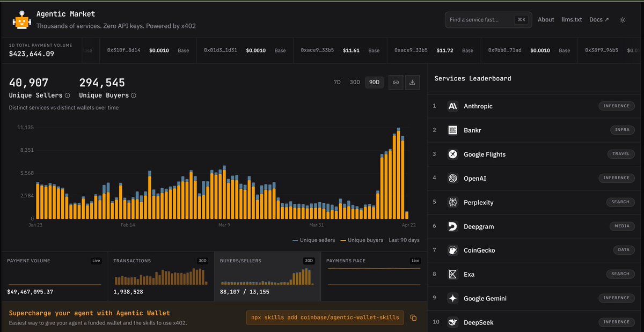Copy the chart link icon button
Screen dimensions: 644x332
[396, 83]
